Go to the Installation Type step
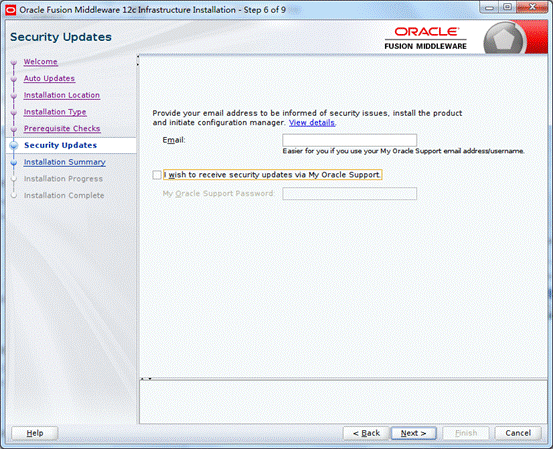Viewport: 553px width, 449px height. click(x=55, y=112)
